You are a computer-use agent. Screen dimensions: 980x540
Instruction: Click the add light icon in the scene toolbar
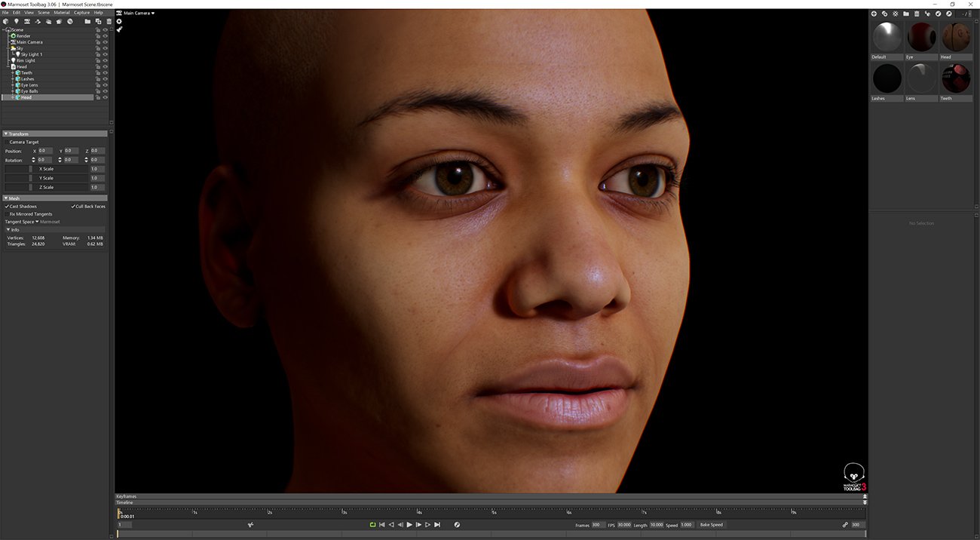pos(17,21)
